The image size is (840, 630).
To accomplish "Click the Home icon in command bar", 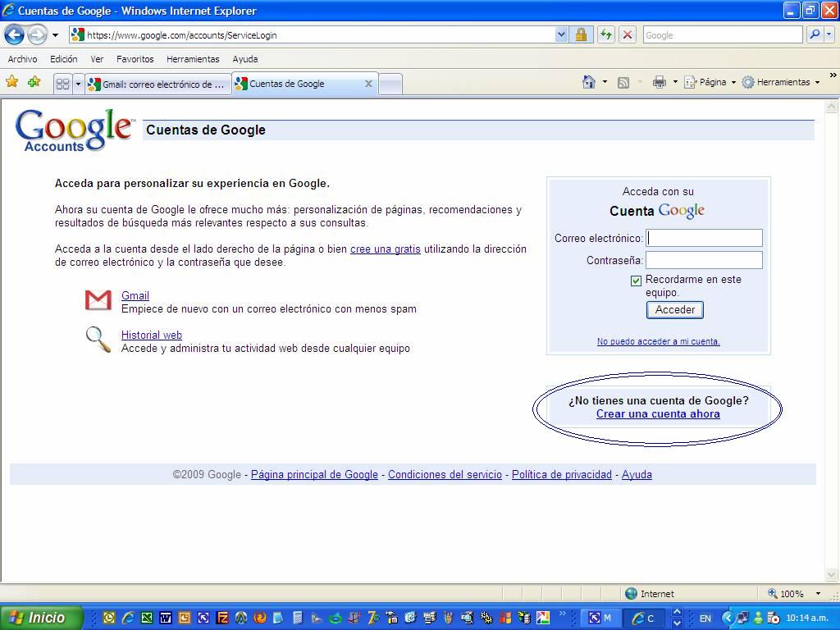I will (589, 82).
